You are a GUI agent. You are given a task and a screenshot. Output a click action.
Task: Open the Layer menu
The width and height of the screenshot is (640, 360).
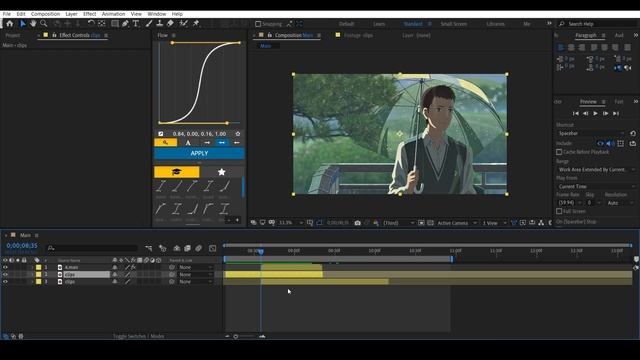pos(71,14)
